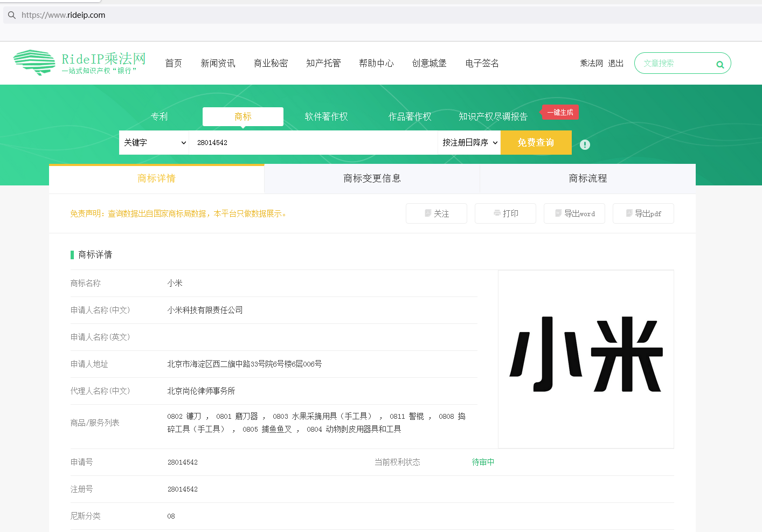Click the 免责声明 disclaimer text
The height and width of the screenshot is (532, 762).
coord(178,213)
